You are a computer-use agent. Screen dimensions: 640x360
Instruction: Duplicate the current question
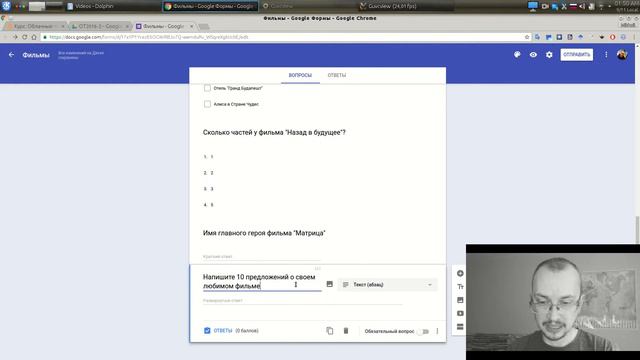point(330,331)
